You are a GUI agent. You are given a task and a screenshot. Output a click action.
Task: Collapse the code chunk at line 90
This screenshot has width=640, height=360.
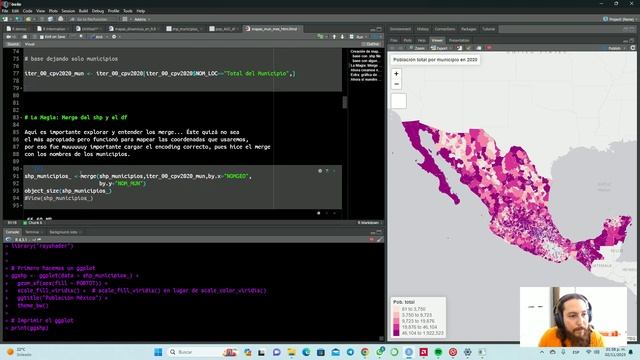[x=21, y=169]
